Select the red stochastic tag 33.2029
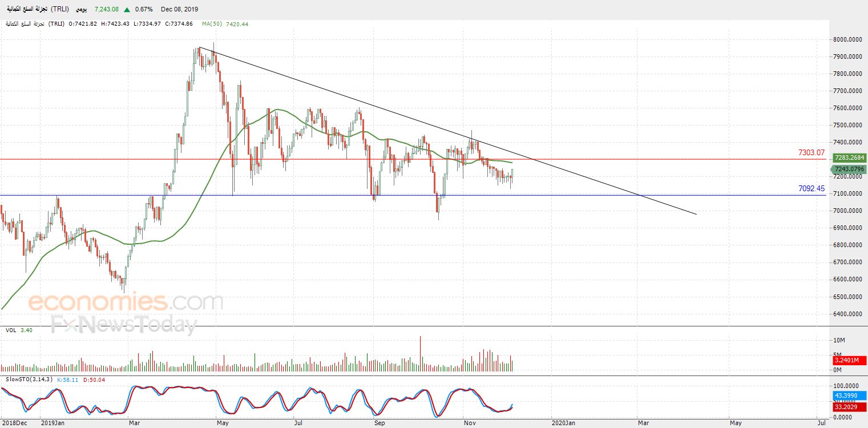 (849, 407)
